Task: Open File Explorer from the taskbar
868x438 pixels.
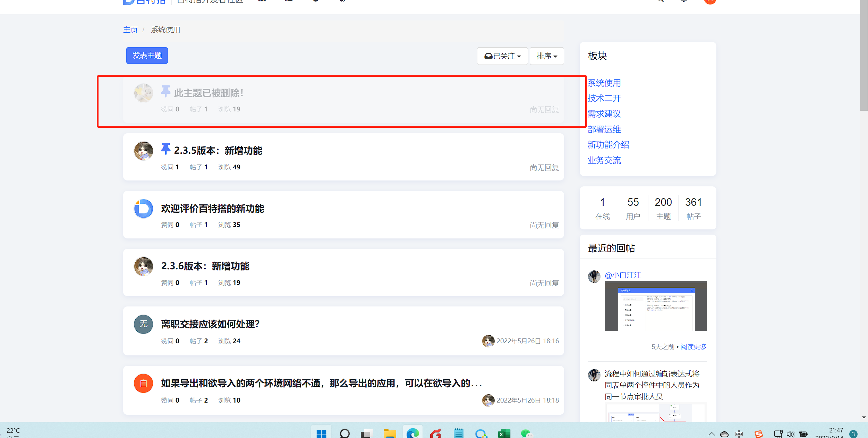Action: [390, 434]
